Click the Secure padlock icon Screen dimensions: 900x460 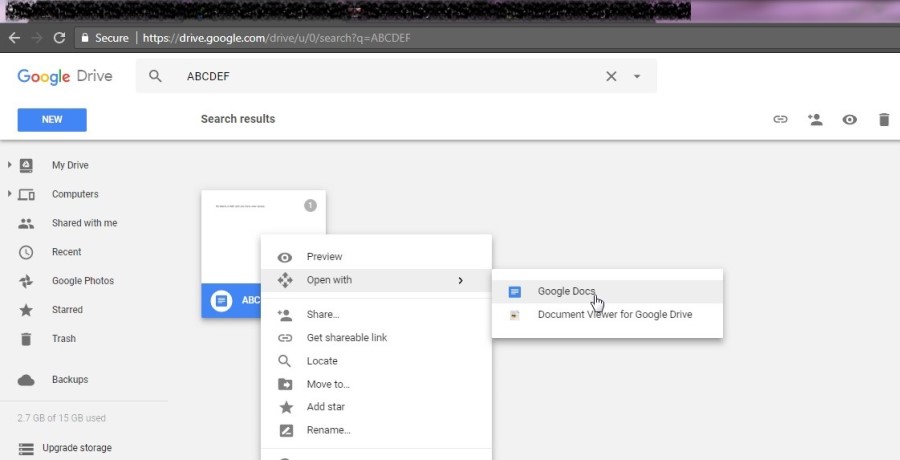tap(85, 38)
